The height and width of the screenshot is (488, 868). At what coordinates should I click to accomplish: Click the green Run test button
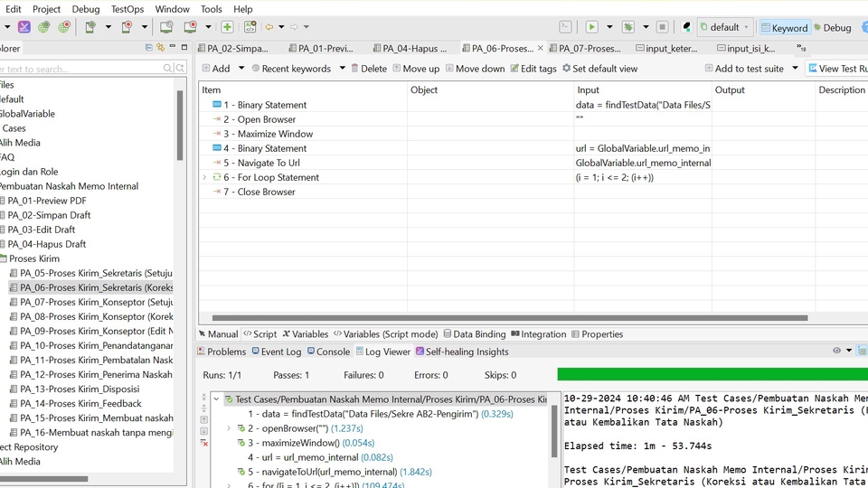pos(591,27)
